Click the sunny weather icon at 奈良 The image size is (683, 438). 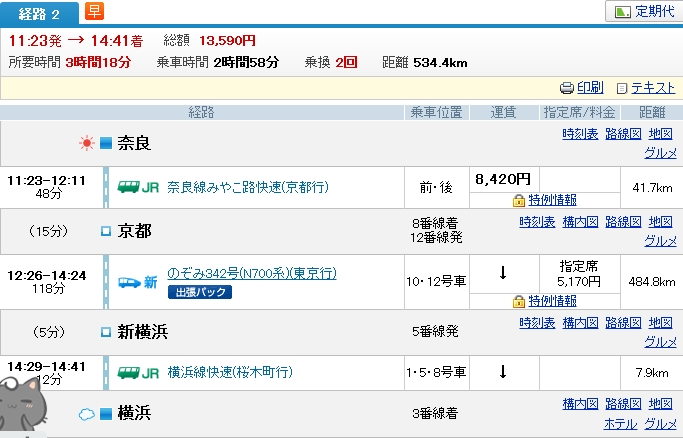87,143
